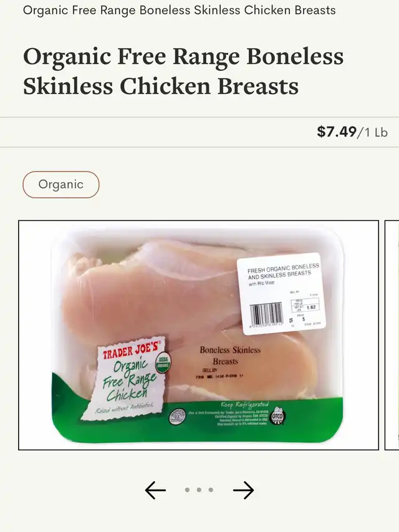
Task: Go to previous image with left arrow
Action: tap(155, 490)
